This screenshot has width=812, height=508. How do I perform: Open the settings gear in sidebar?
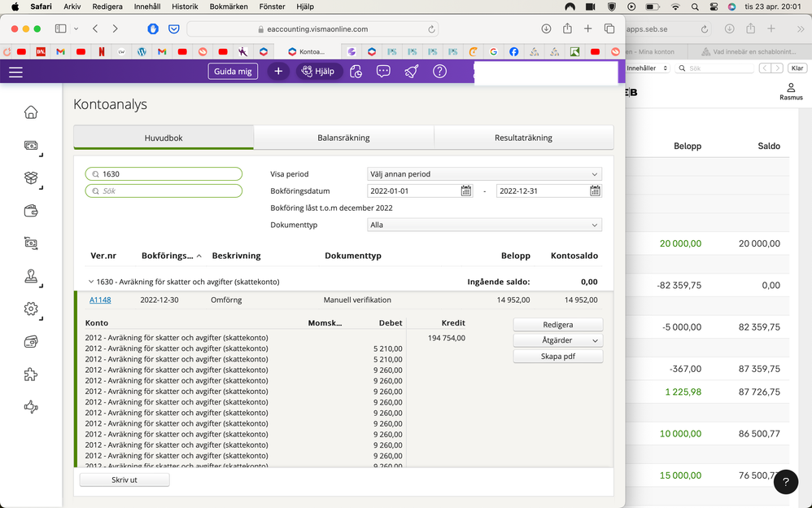[x=31, y=309]
